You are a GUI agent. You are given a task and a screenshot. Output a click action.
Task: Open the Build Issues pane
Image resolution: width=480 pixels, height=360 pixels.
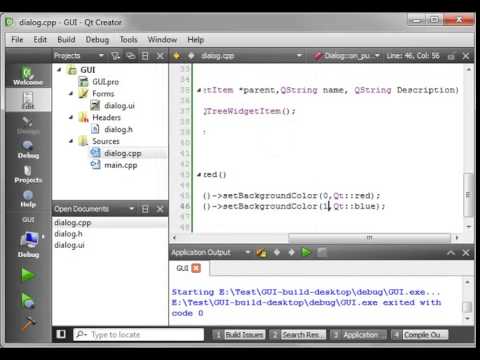(239, 334)
